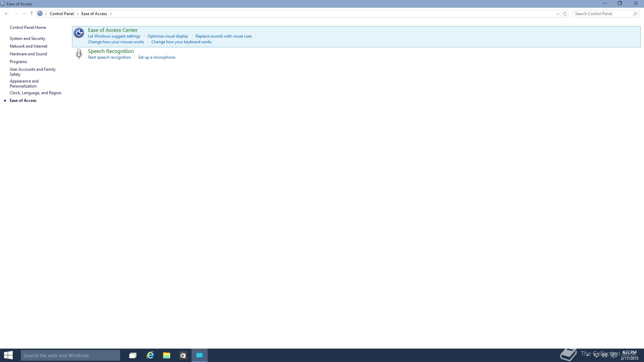644x362 pixels.
Task: Click Replace sounds with visual cues
Action: pos(224,36)
